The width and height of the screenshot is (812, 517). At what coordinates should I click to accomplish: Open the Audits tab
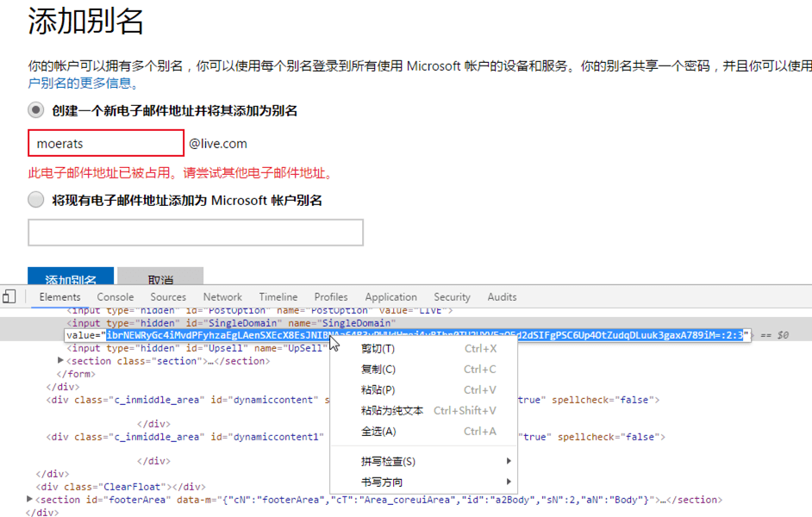point(502,297)
